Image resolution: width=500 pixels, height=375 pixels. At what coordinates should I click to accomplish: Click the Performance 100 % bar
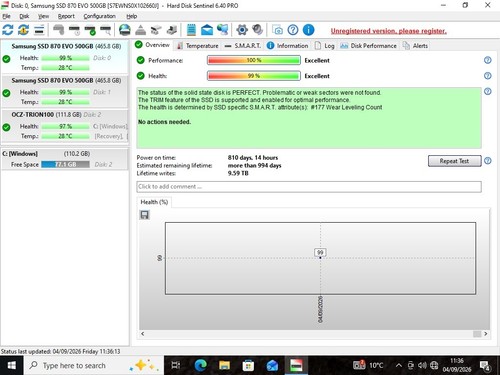coord(254,60)
